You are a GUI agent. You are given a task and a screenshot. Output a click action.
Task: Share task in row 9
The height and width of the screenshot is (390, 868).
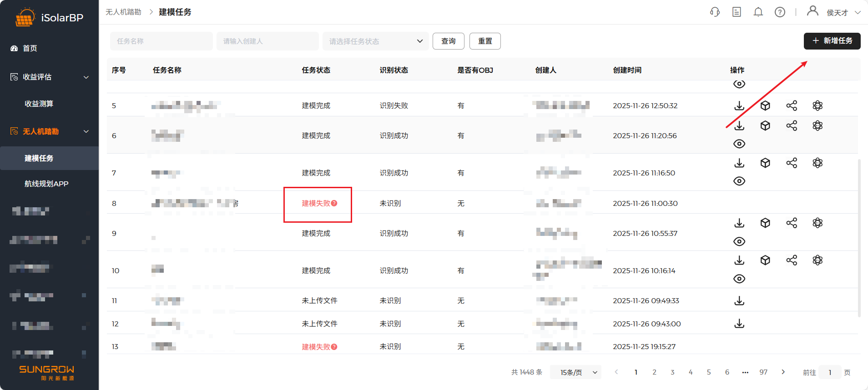pyautogui.click(x=792, y=223)
